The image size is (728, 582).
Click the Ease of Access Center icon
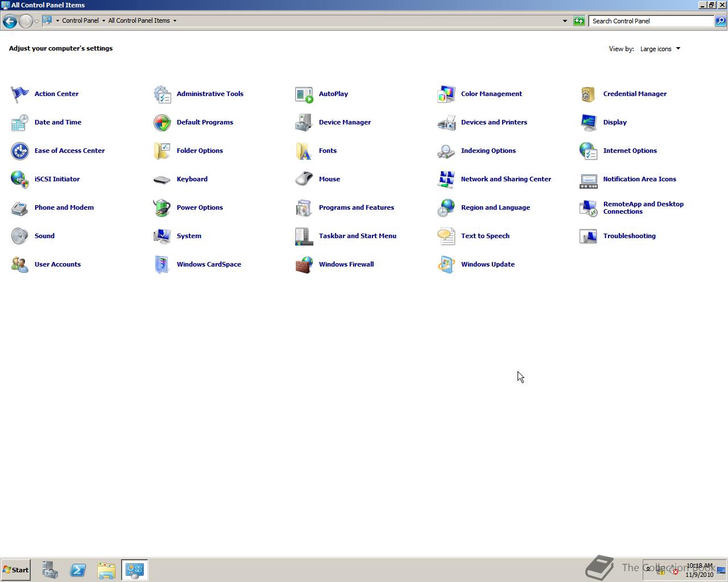[20, 151]
